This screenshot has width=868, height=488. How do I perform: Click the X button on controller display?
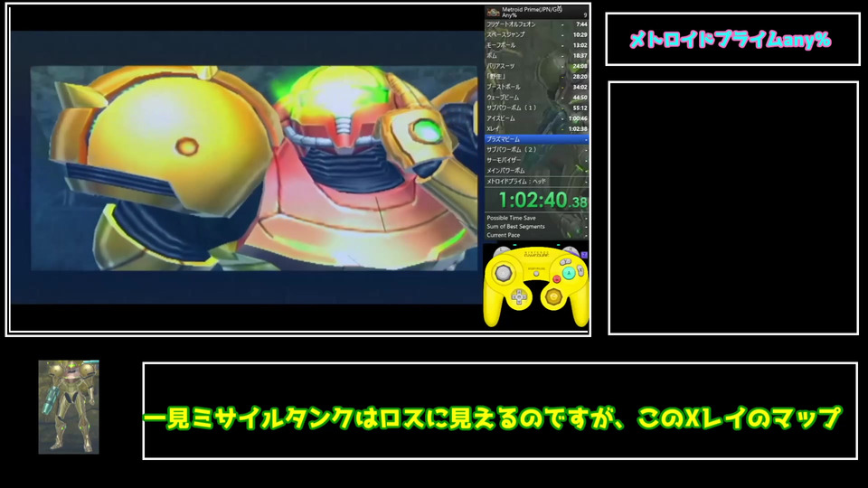pyautogui.click(x=580, y=270)
